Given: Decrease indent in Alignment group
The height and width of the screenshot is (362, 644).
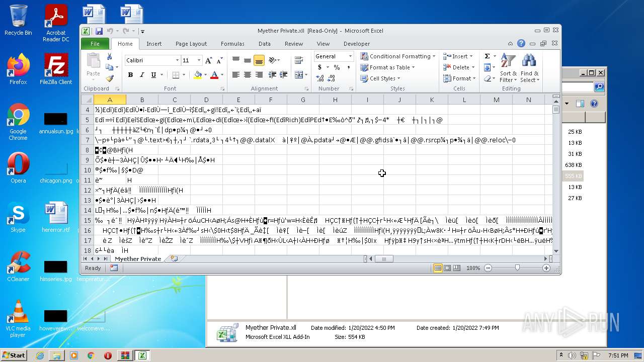Looking at the screenshot, I should (272, 75).
